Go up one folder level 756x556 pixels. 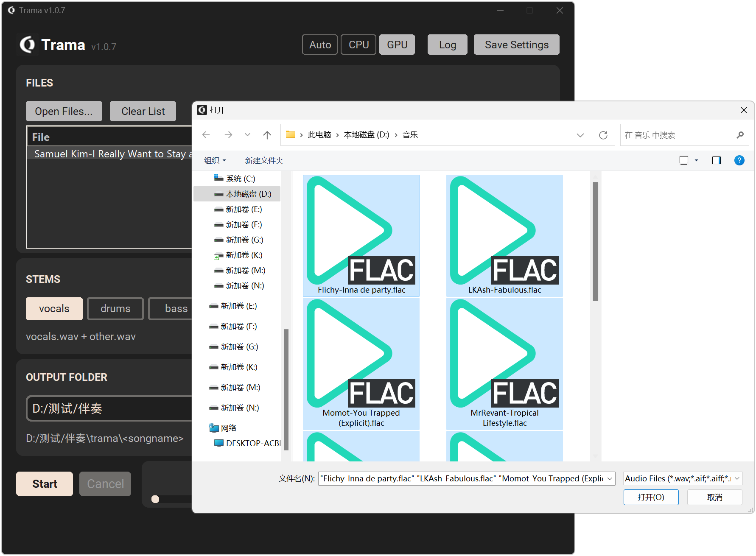pos(267,135)
